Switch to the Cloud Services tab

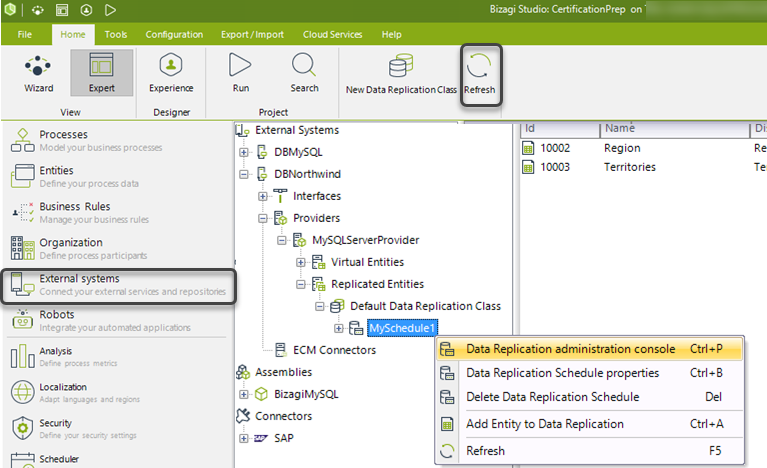[x=333, y=35]
